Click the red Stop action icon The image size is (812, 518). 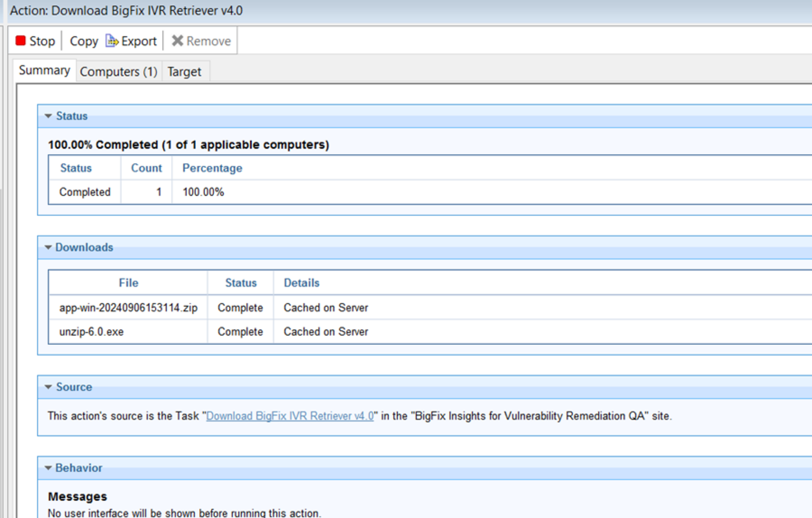pyautogui.click(x=21, y=41)
